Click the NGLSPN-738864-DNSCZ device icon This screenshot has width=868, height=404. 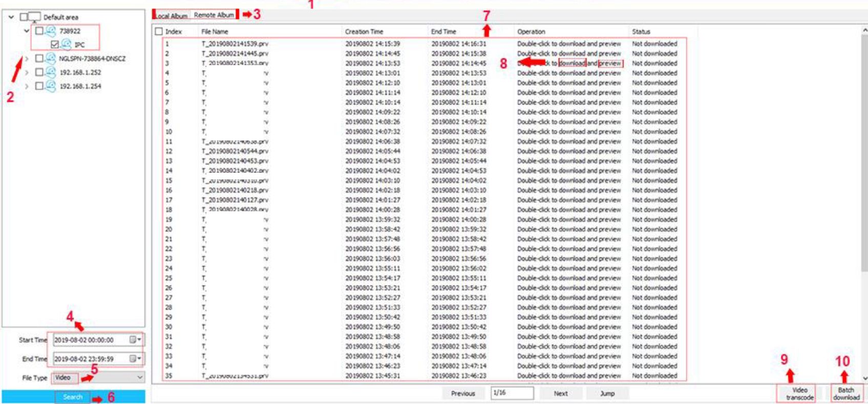point(51,58)
